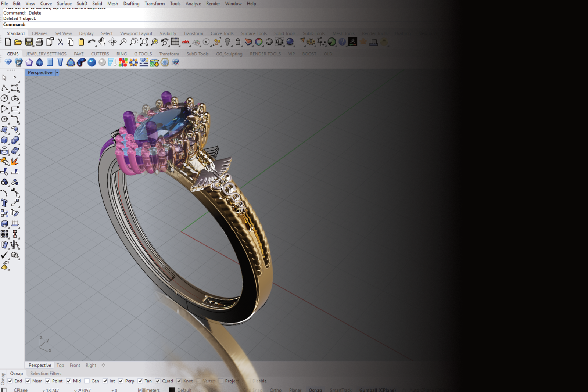Toggle the Quad osnap checkbox
The height and width of the screenshot is (392, 588).
click(x=157, y=381)
